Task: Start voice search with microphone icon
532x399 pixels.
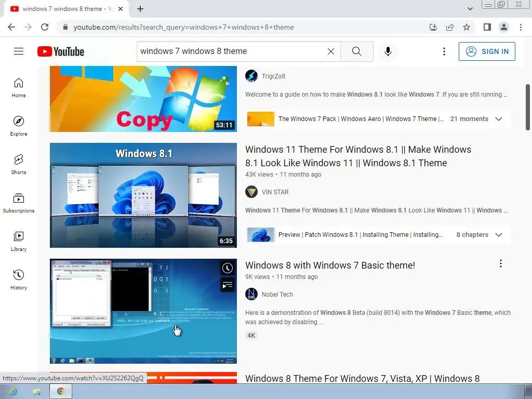Action: coord(388,51)
